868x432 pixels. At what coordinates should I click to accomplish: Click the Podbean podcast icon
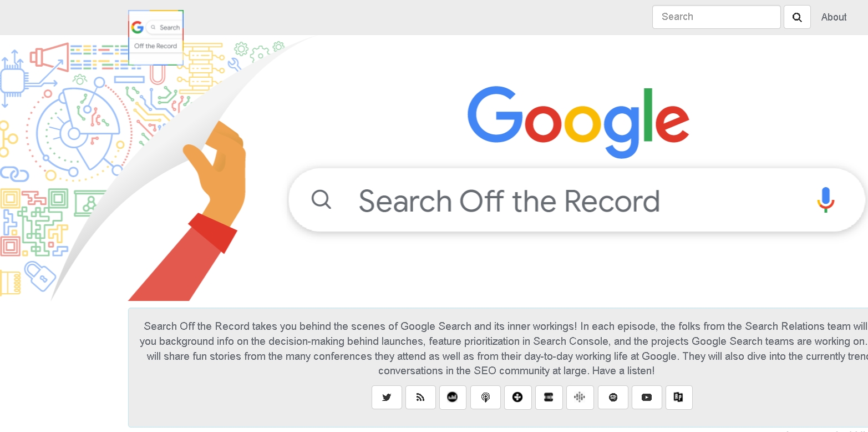coord(453,397)
